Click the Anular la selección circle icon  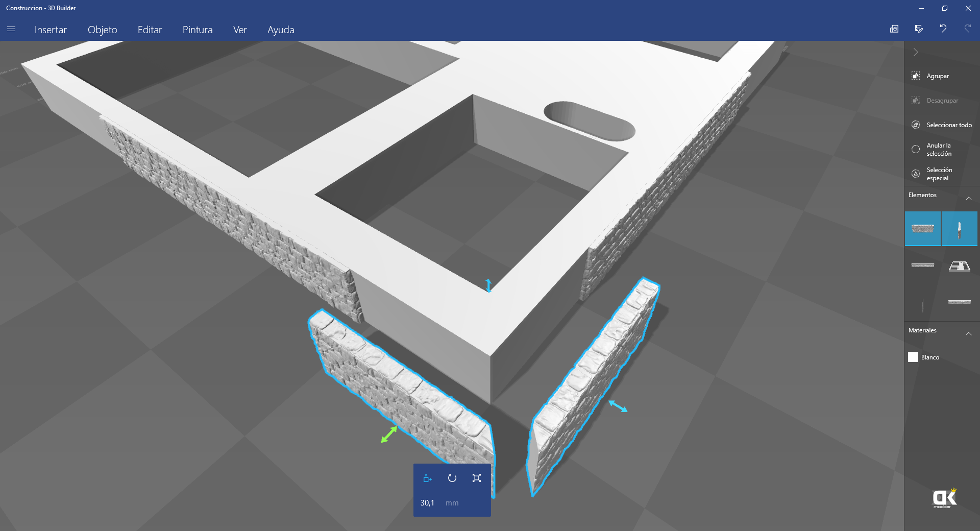pos(916,150)
